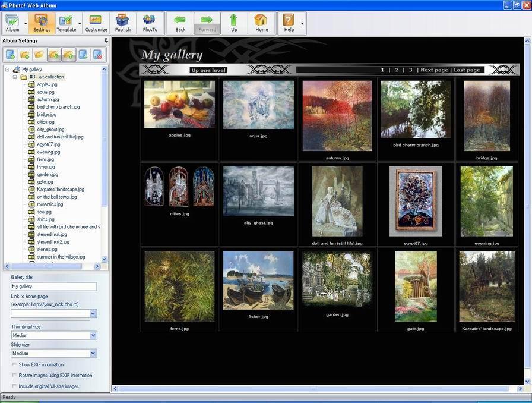Viewport: 532px width, 403px height.
Task: Click the folder icon with down arrow
Action: click(x=54, y=54)
